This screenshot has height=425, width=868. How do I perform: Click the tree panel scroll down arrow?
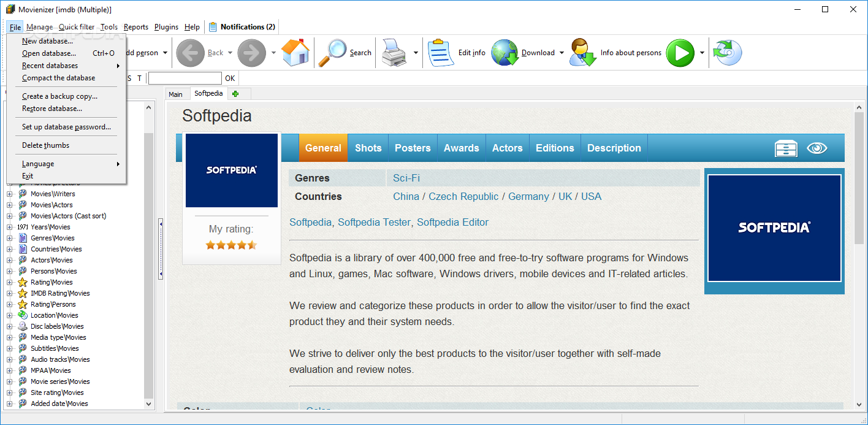click(x=149, y=404)
